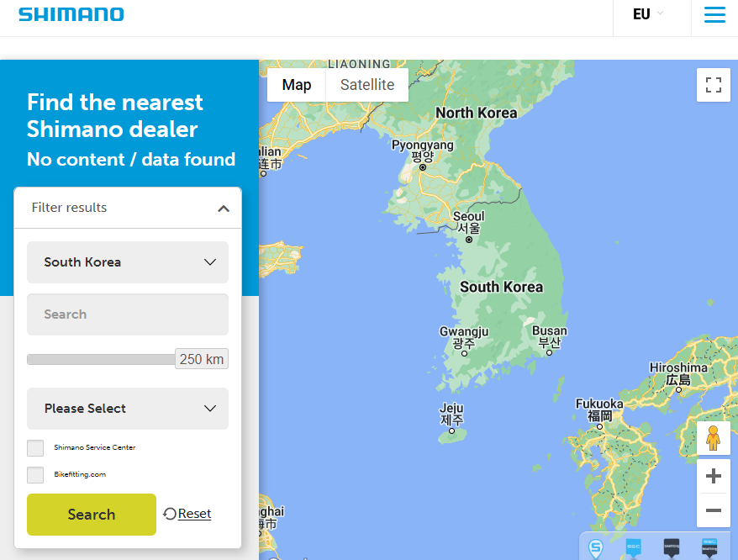Click the Shimano logo
Viewport: 738px width, 560px height.
coord(71,14)
